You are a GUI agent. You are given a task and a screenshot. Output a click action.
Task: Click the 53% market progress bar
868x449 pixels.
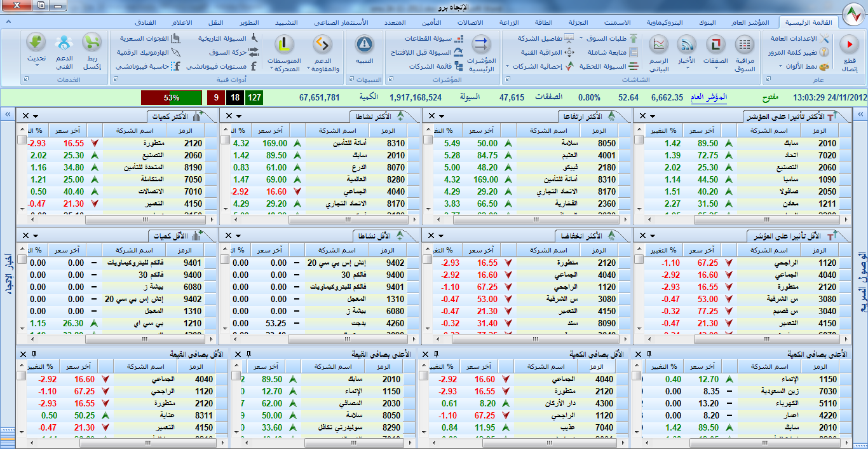pyautogui.click(x=172, y=98)
